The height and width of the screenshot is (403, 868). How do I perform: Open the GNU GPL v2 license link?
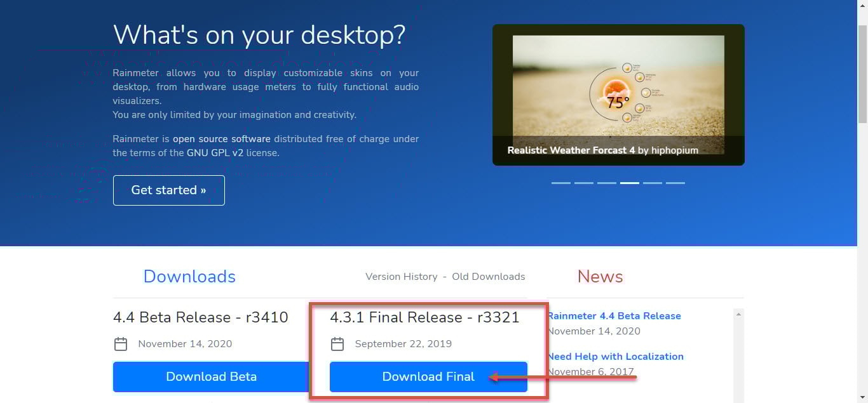pyautogui.click(x=215, y=153)
